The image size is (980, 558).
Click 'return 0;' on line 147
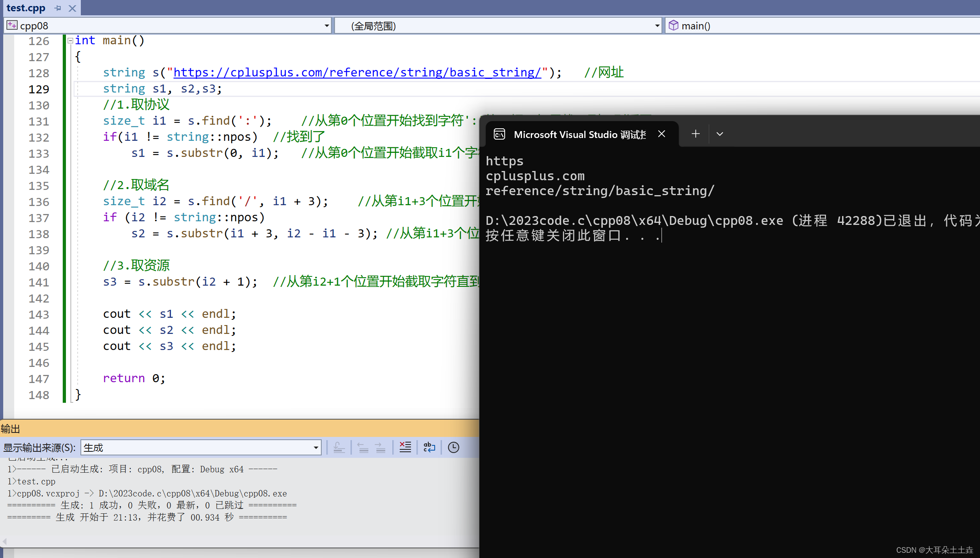coord(134,378)
